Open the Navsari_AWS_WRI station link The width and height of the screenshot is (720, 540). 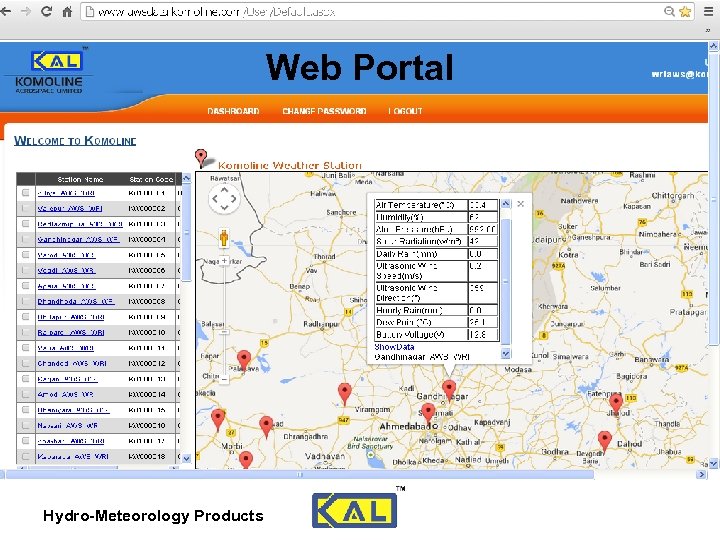point(68,425)
